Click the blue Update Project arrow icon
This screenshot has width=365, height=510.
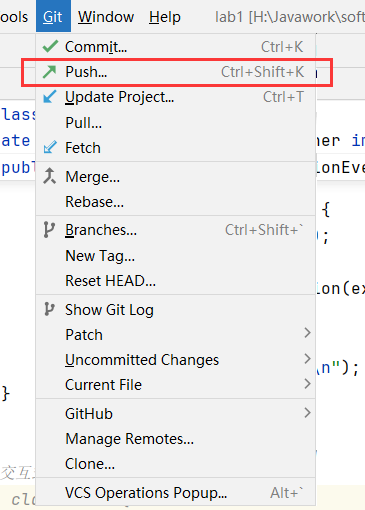(50, 97)
